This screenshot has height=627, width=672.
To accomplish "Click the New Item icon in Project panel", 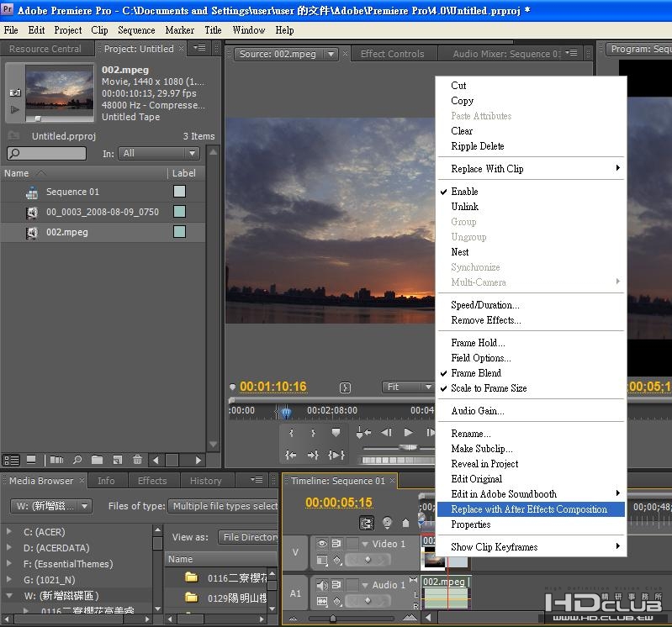I will pyautogui.click(x=118, y=460).
